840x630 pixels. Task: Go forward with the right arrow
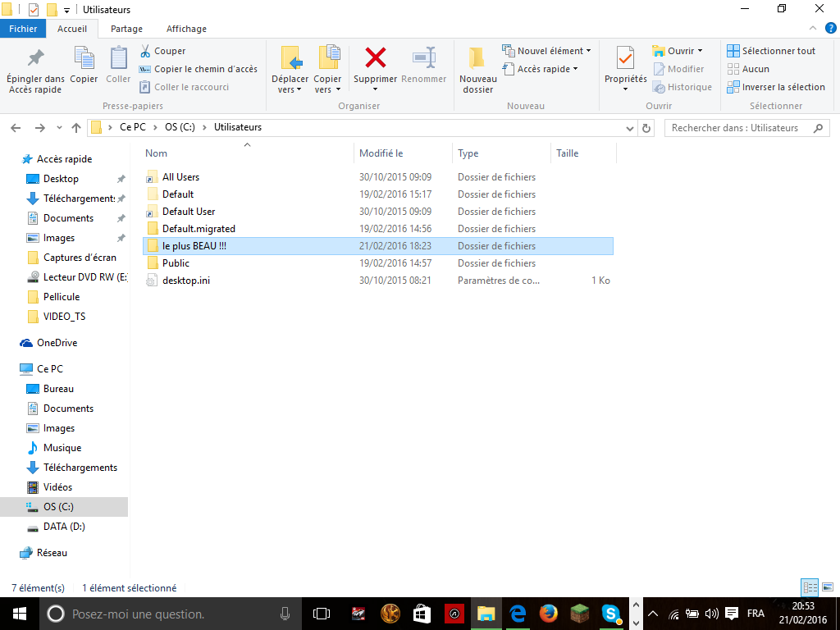(x=39, y=127)
